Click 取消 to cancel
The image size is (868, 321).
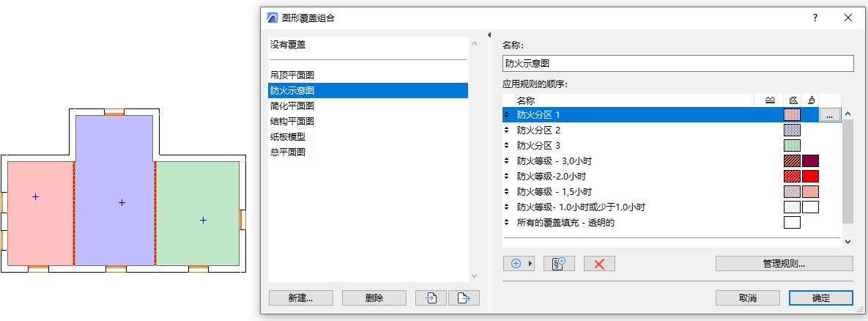747,298
